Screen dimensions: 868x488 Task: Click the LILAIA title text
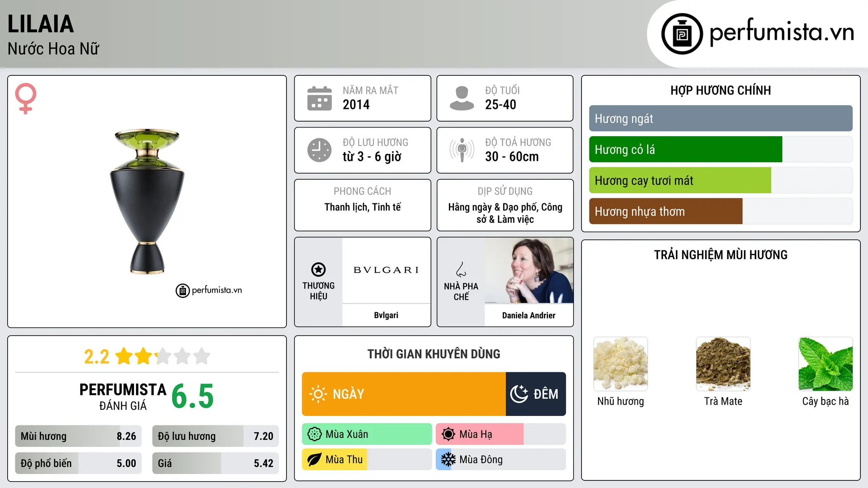[41, 24]
